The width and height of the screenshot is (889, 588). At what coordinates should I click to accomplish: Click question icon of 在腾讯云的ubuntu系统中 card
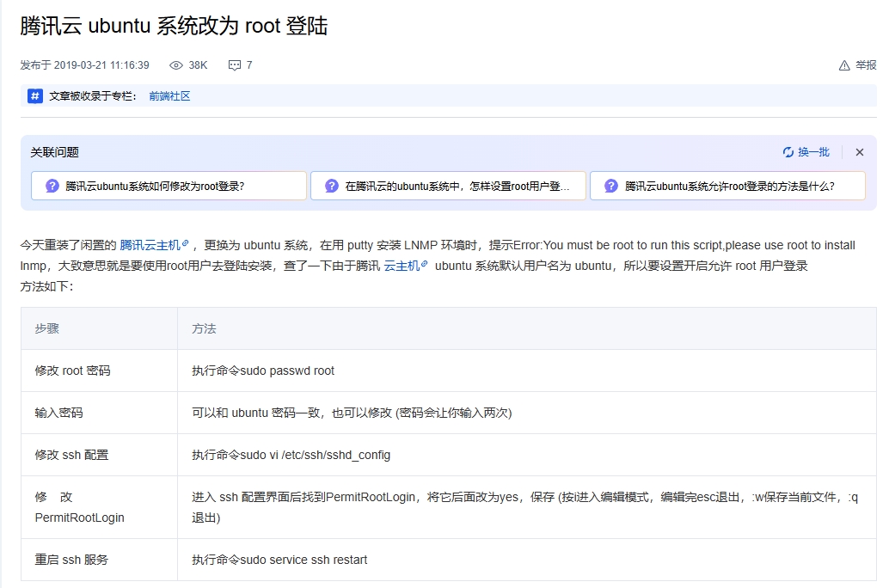[x=332, y=186]
